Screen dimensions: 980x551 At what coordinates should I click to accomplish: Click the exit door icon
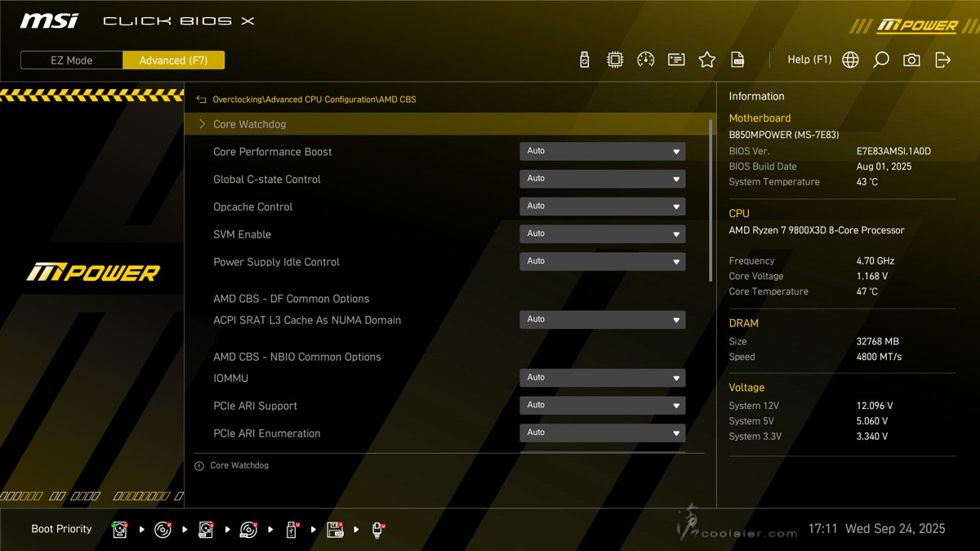[942, 60]
